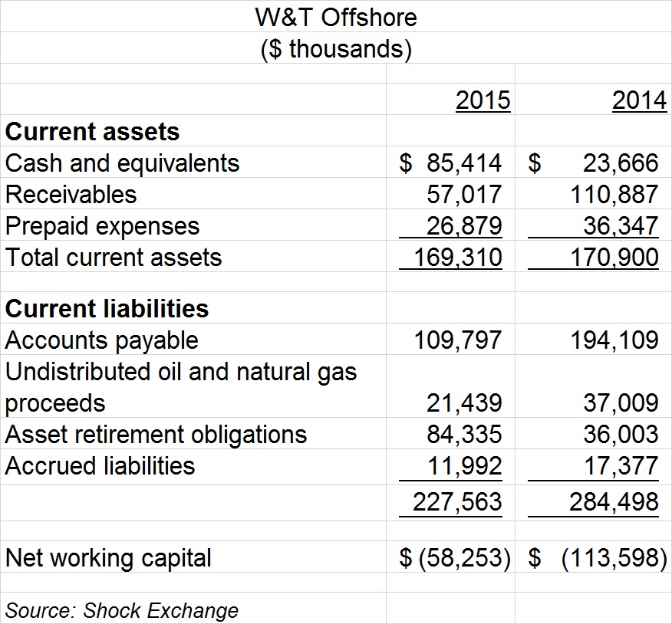Image resolution: width=672 pixels, height=624 pixels.
Task: Select the Net working capital label
Action: pos(108,559)
